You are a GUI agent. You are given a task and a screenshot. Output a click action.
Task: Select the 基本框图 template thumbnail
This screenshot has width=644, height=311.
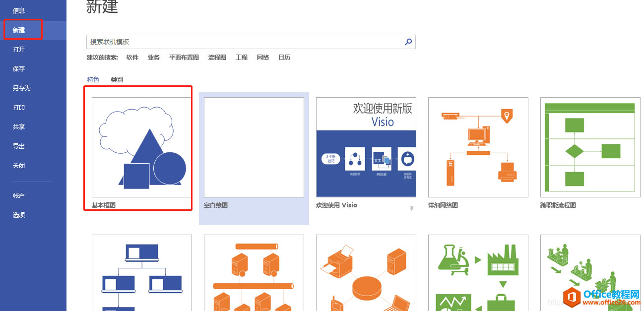(x=142, y=147)
